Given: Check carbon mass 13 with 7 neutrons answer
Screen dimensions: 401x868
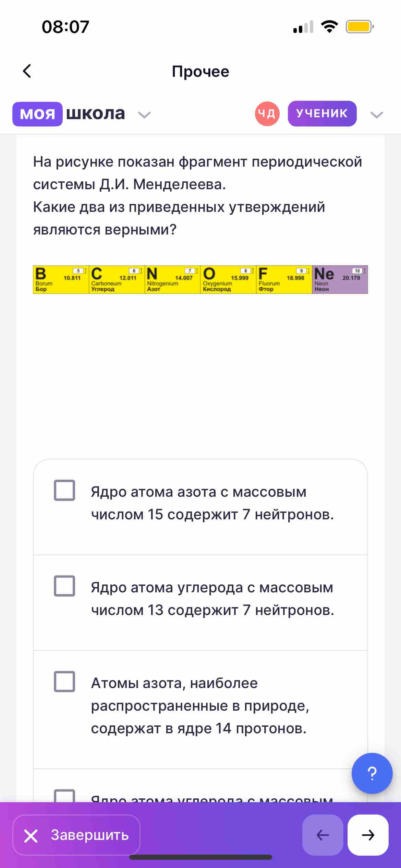Looking at the screenshot, I should pyautogui.click(x=64, y=586).
